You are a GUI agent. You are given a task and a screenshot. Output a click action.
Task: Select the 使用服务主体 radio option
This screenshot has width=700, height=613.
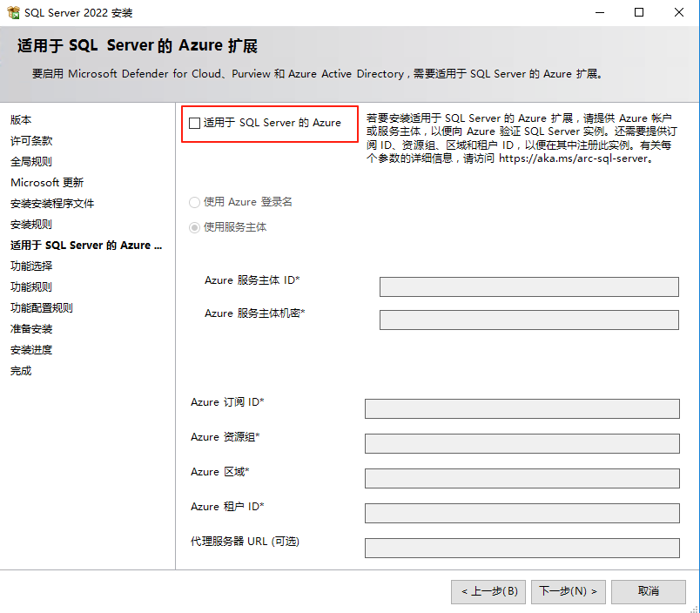pyautogui.click(x=194, y=227)
